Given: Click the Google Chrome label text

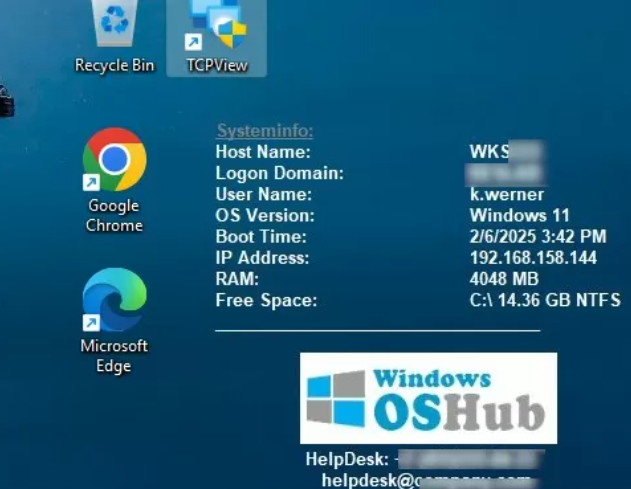Looking at the screenshot, I should point(114,215).
